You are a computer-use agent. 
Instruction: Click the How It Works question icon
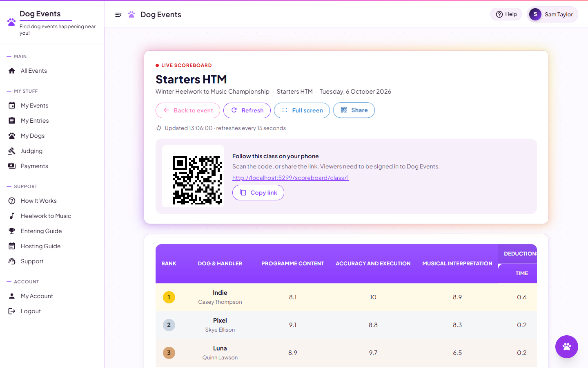(12, 201)
